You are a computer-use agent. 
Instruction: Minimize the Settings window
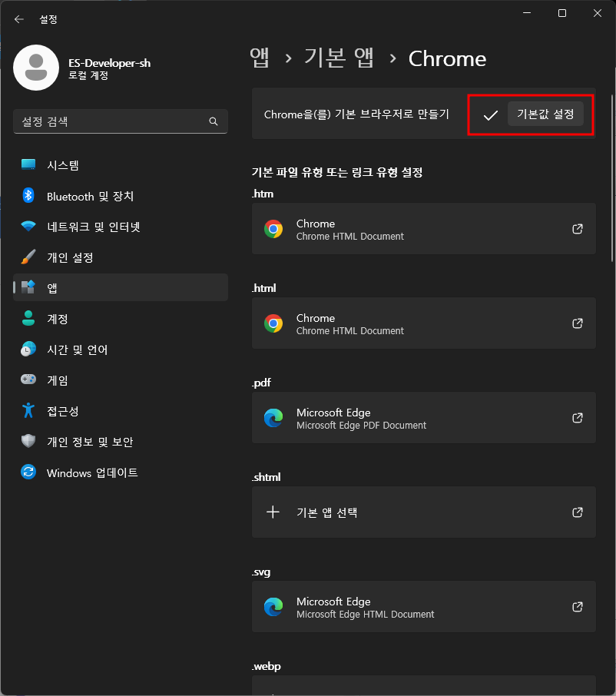(527, 13)
